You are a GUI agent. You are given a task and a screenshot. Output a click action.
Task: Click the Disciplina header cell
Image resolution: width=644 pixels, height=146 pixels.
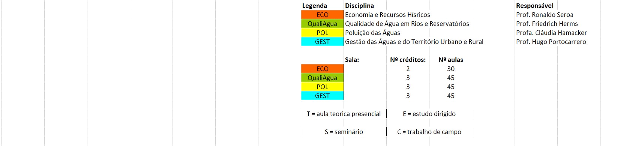click(x=359, y=6)
